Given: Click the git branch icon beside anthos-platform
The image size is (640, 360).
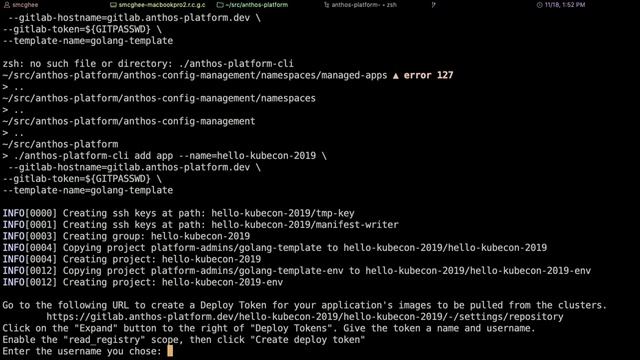Looking at the screenshot, I should pyautogui.click(x=327, y=5).
